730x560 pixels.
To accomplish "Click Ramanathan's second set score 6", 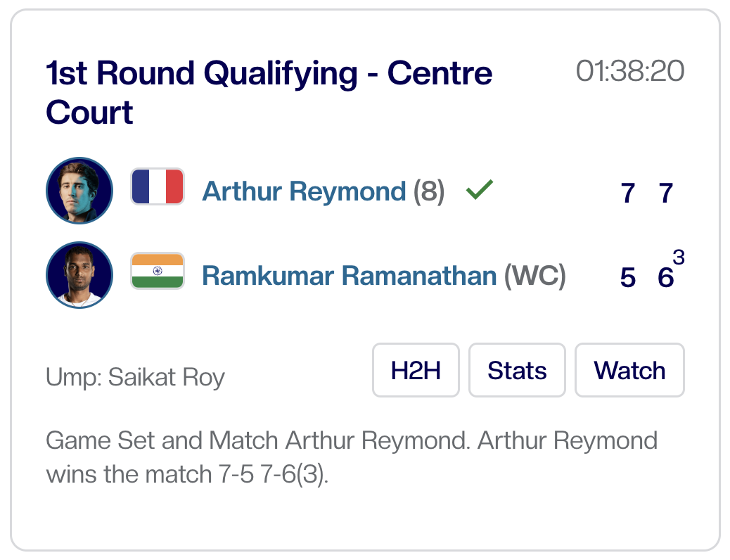I will (665, 278).
